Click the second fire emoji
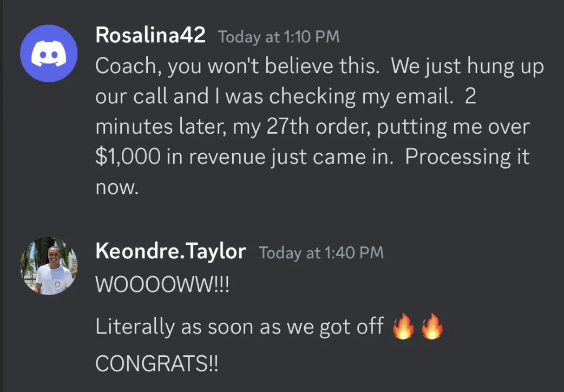The width and height of the screenshot is (564, 392). point(431,327)
